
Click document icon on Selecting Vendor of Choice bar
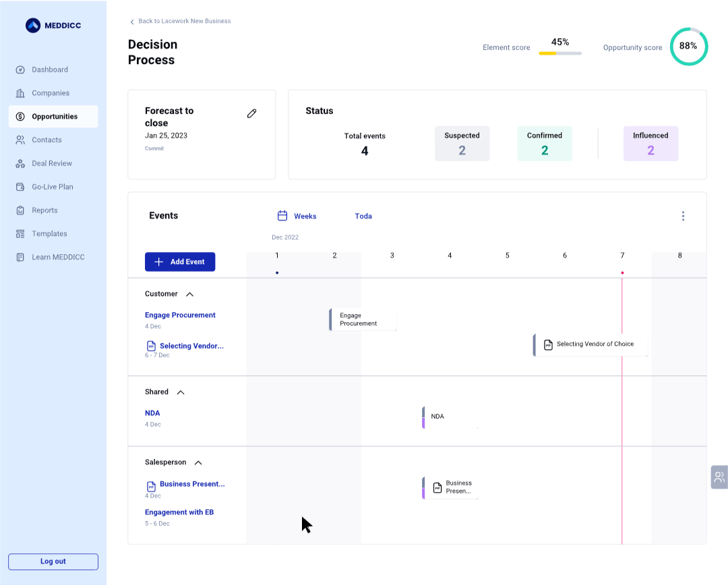click(x=548, y=344)
